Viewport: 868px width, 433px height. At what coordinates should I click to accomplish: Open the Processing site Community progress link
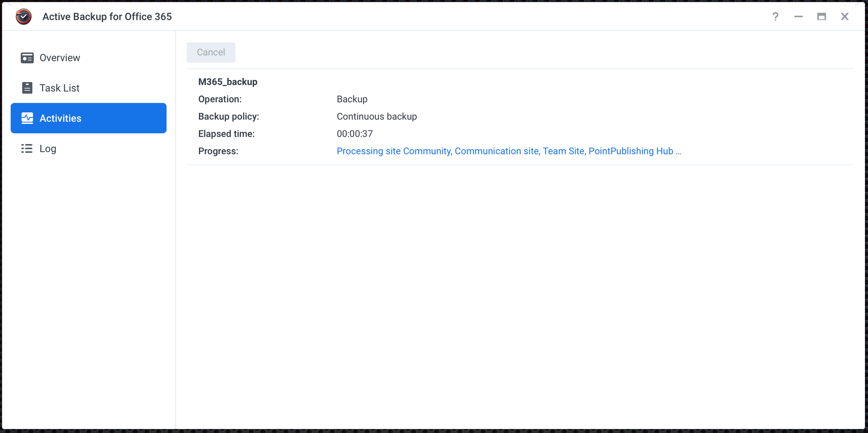pos(509,151)
